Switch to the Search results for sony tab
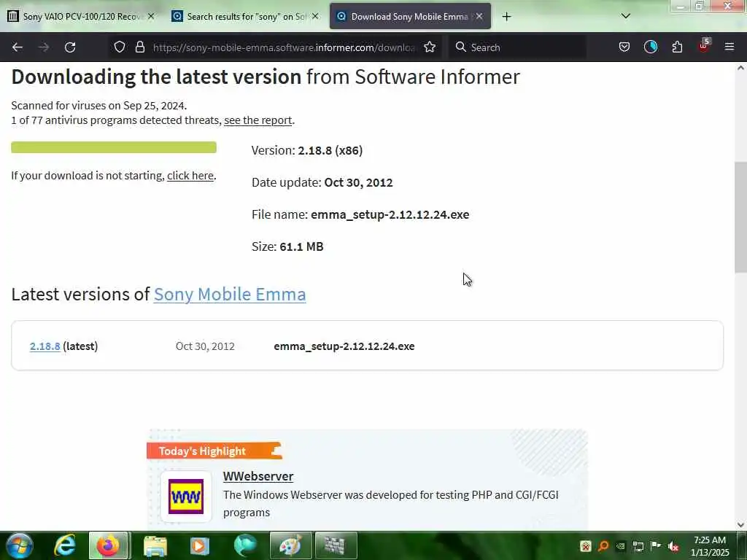 (x=245, y=16)
